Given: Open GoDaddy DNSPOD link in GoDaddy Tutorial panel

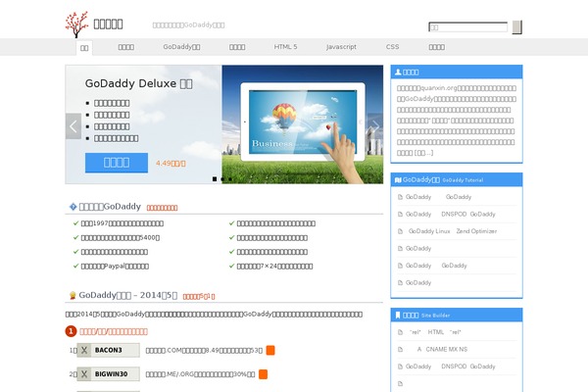Looking at the screenshot, I should click(451, 215).
